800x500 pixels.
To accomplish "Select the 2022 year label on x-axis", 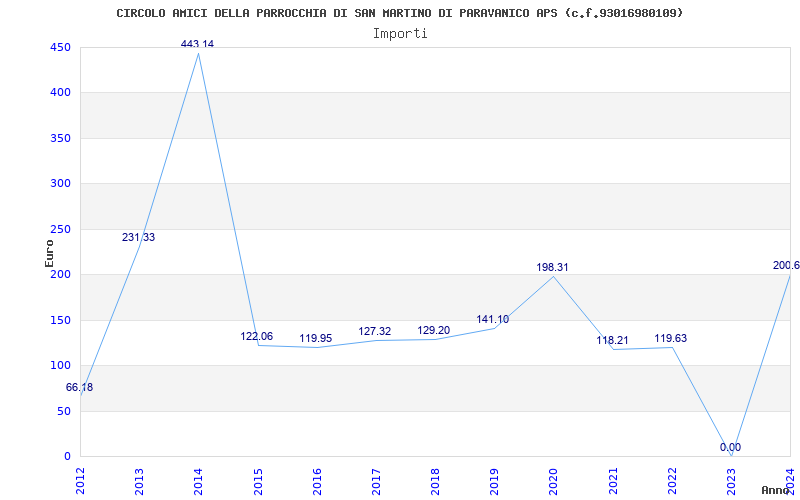I will [x=672, y=481].
